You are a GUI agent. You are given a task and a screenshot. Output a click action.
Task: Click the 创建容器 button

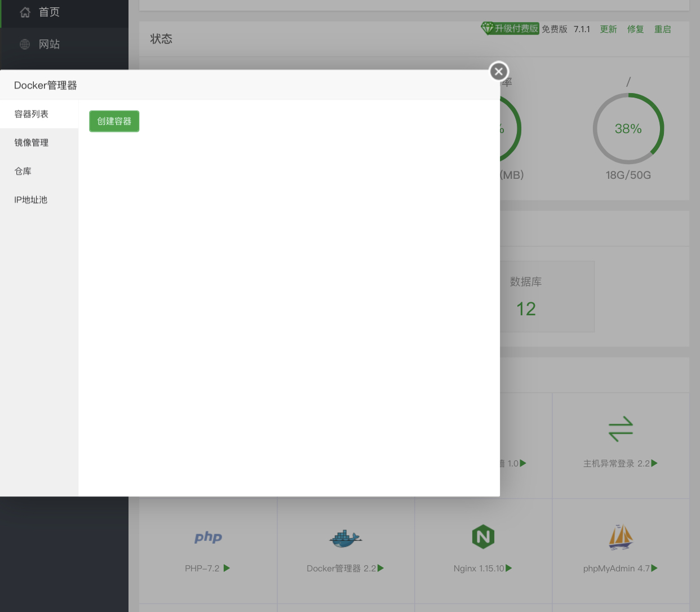coord(114,121)
